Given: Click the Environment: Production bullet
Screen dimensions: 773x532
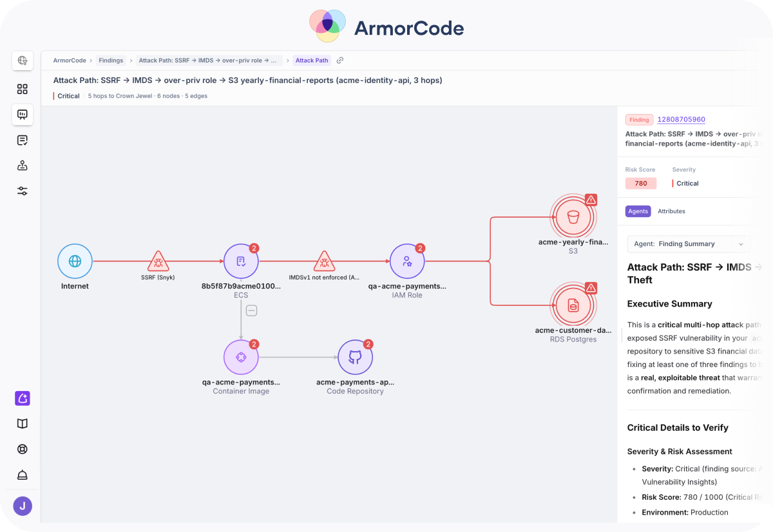Looking at the screenshot, I should tap(685, 513).
